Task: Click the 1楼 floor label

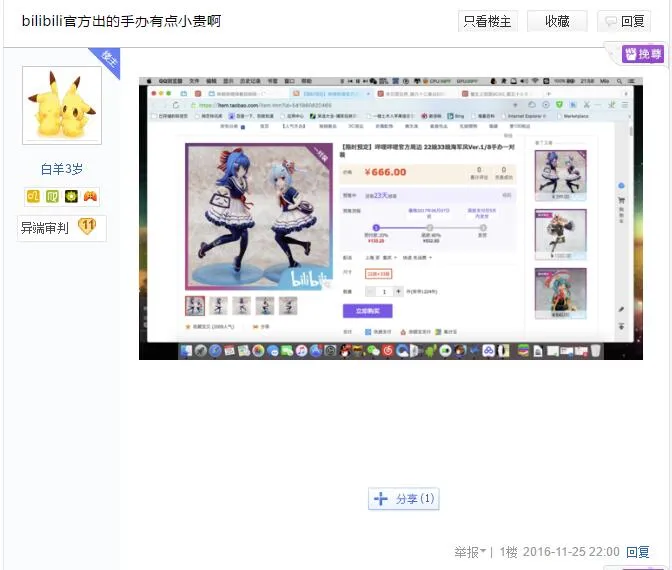Action: click(508, 552)
